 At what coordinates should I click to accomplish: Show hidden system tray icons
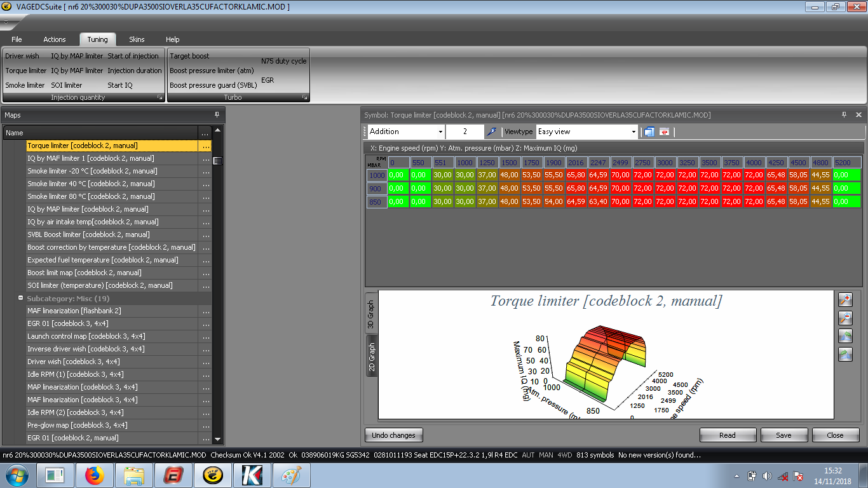coord(737,475)
